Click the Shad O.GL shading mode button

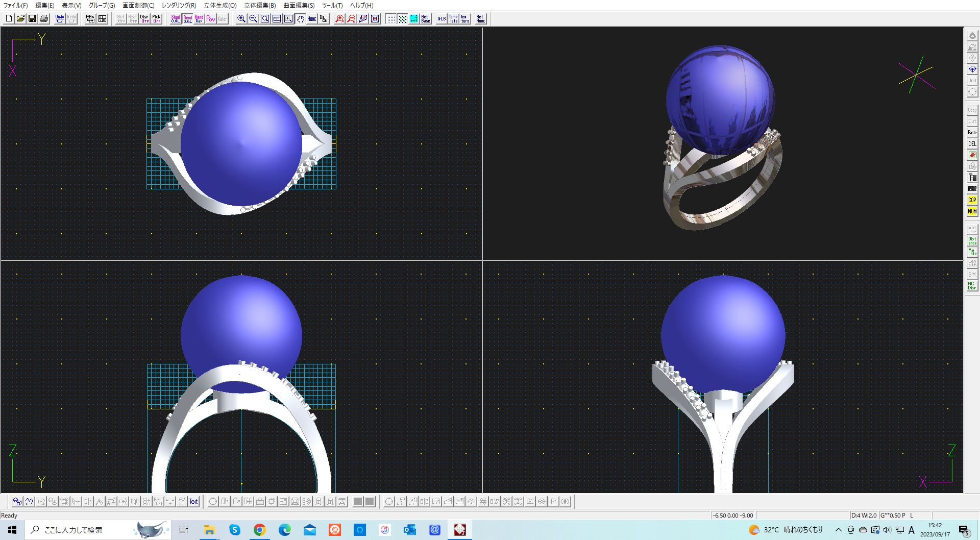175,19
